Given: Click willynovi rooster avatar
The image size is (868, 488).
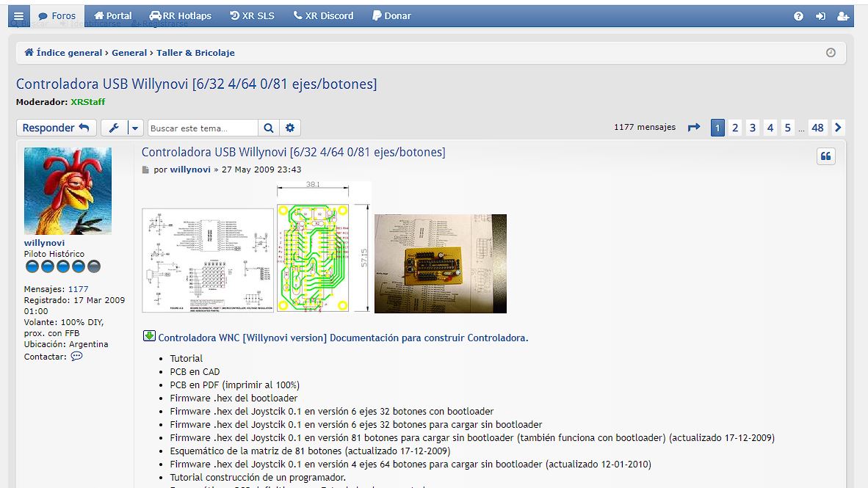Looking at the screenshot, I should (68, 191).
